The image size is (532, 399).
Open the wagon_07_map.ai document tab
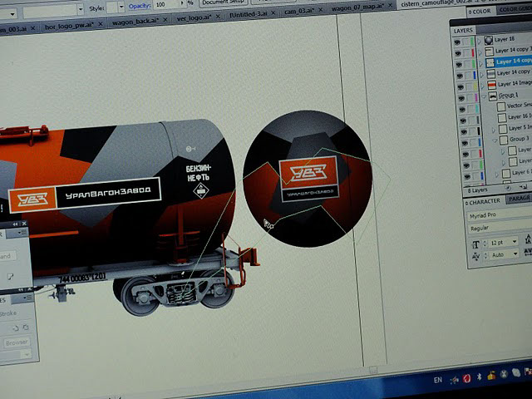pyautogui.click(x=357, y=7)
